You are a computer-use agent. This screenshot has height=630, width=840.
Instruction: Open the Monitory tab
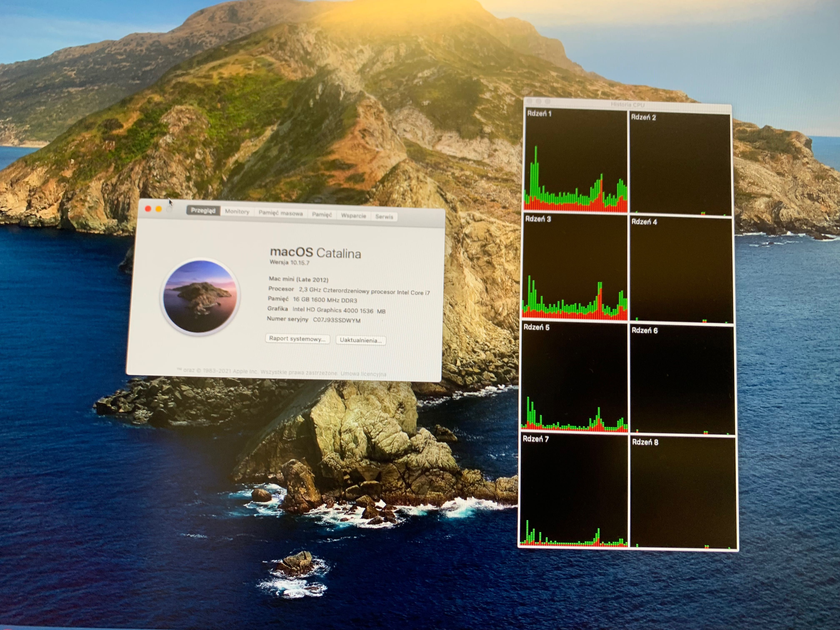(x=237, y=211)
